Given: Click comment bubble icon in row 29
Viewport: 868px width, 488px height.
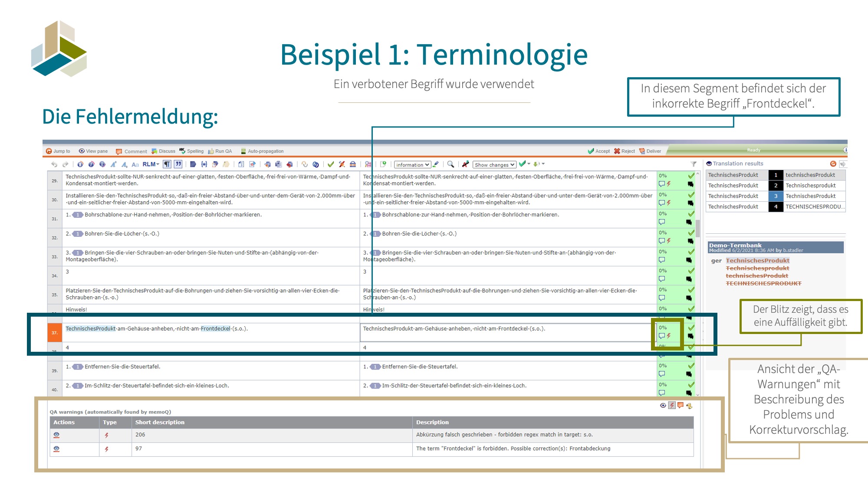Looking at the screenshot, I should (662, 184).
